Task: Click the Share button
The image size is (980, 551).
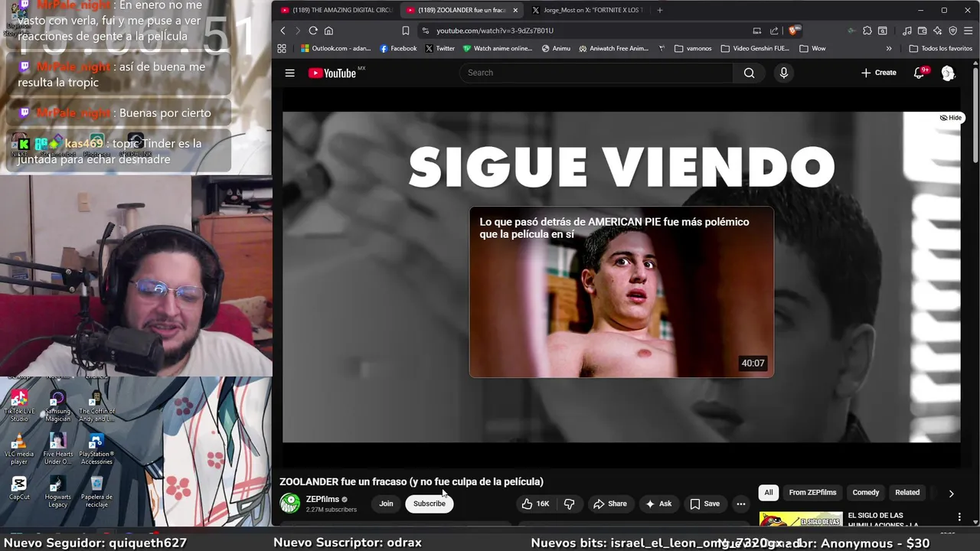Action: 609,504
